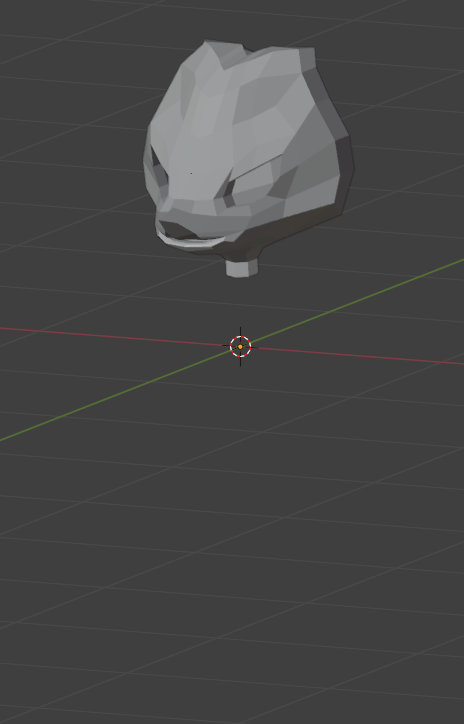Click the 3D cursor at the origin
This screenshot has width=464, height=724.
(x=240, y=346)
